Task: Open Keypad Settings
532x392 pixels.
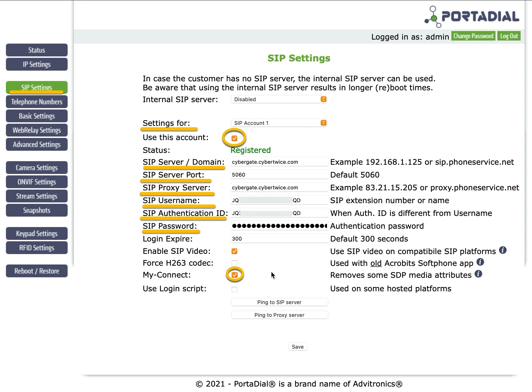Action: point(37,234)
